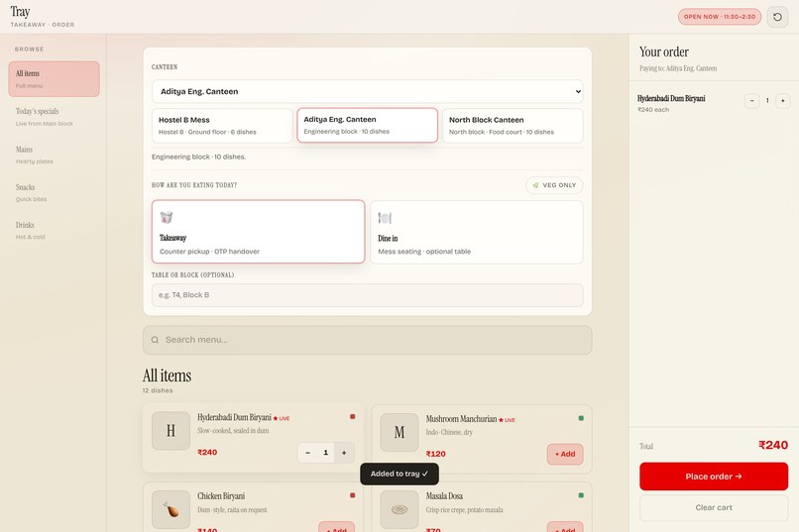The width and height of the screenshot is (799, 532).
Task: Click the Masala Dosa dish icon
Action: click(399, 509)
